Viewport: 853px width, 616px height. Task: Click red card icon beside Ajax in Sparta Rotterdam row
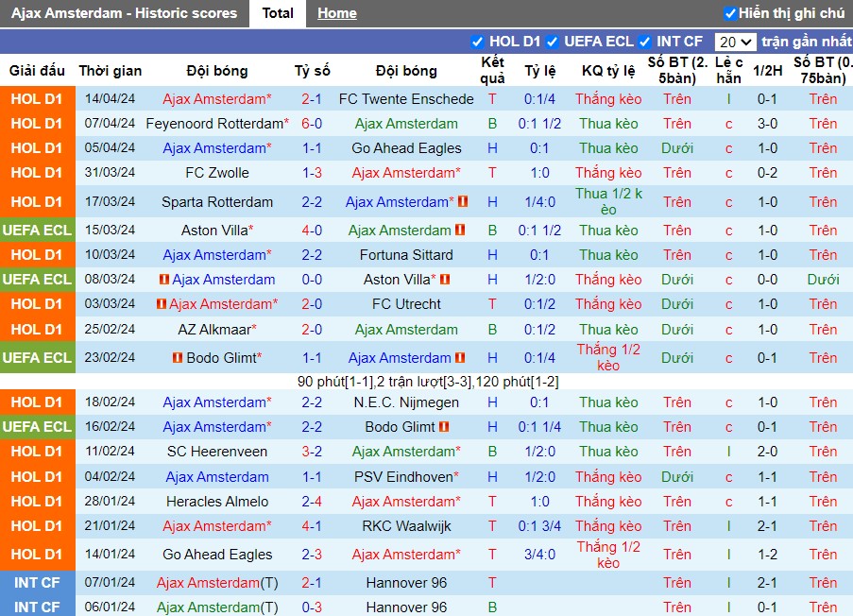coord(463,201)
